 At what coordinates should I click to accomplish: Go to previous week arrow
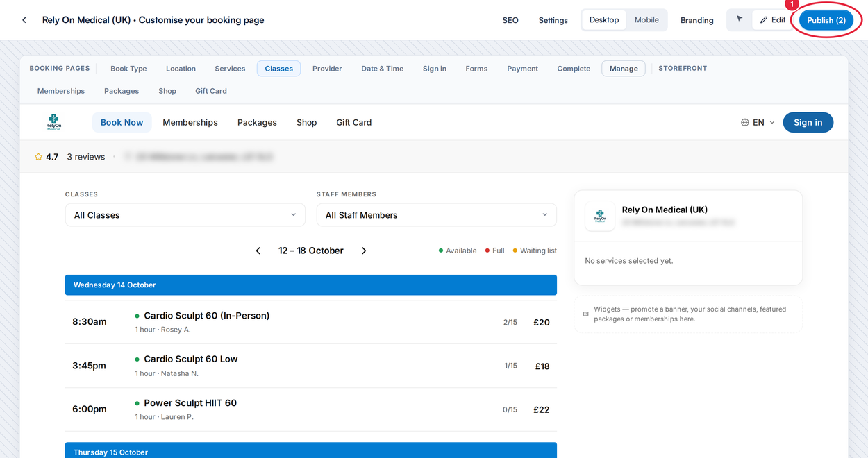(258, 251)
